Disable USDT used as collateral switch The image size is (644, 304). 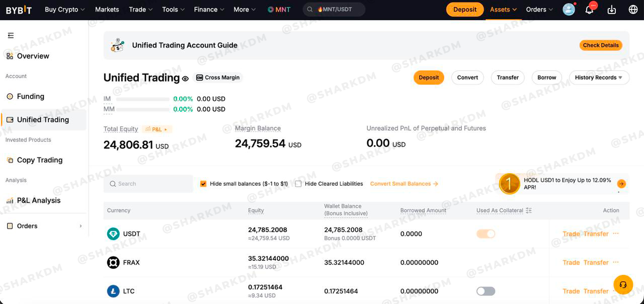[486, 234]
